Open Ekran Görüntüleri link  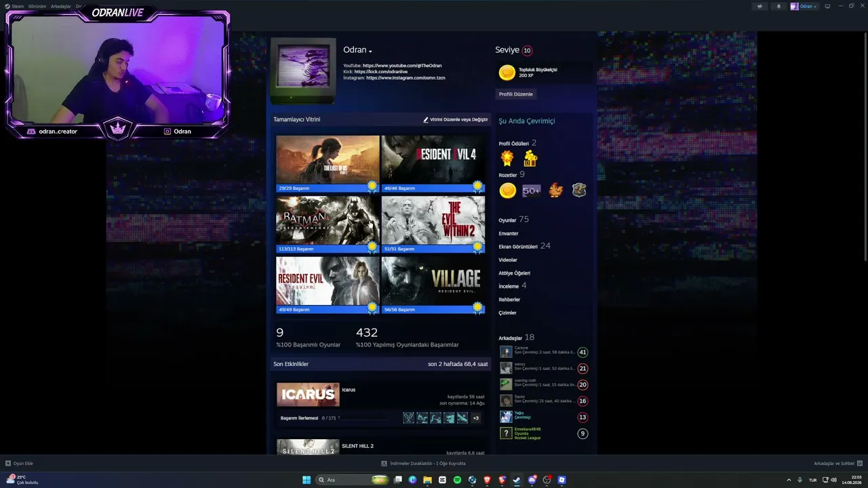(524, 247)
